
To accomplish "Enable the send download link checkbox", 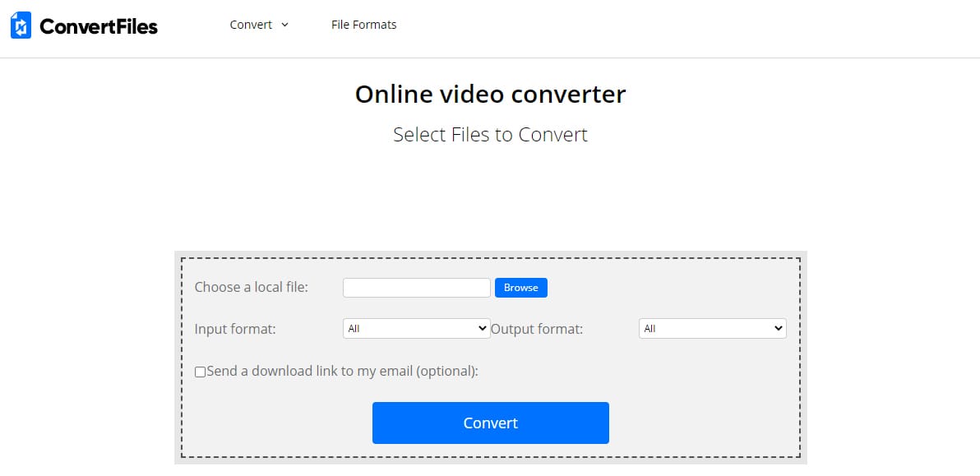I will point(200,372).
